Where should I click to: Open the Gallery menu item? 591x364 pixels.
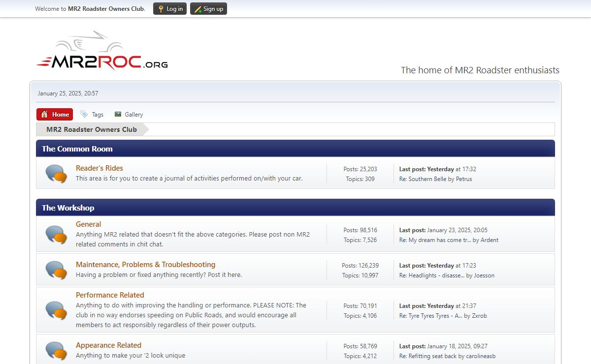[x=129, y=115]
